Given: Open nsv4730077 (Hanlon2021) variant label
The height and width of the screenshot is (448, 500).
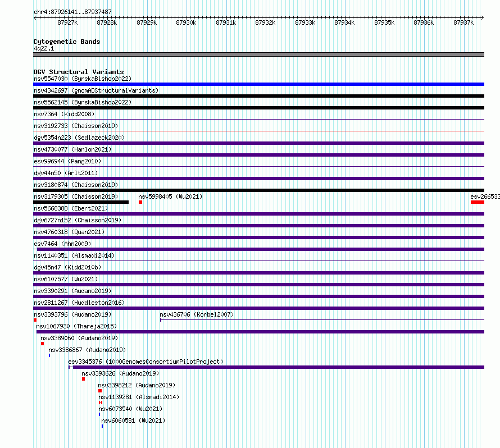Looking at the screenshot, I should point(72,149).
